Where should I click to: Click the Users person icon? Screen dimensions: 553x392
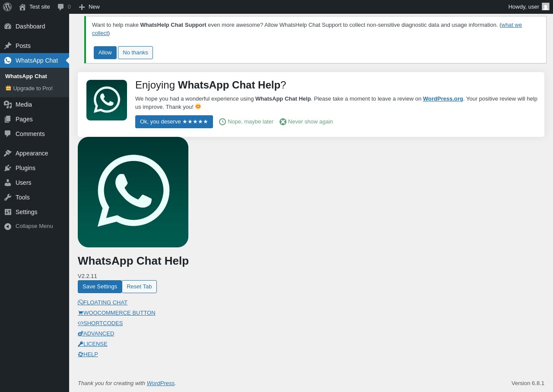tap(8, 183)
